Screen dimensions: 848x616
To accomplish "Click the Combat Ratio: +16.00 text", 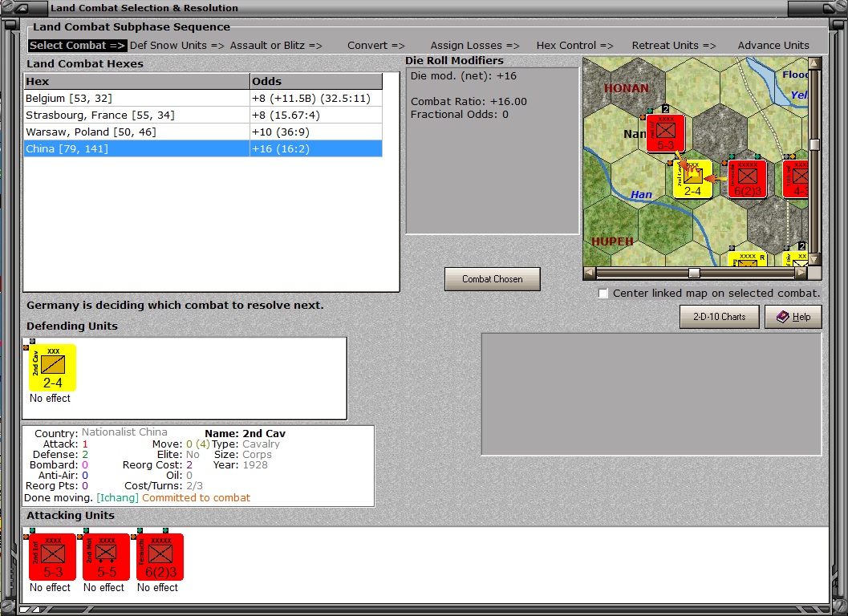I will pos(469,102).
